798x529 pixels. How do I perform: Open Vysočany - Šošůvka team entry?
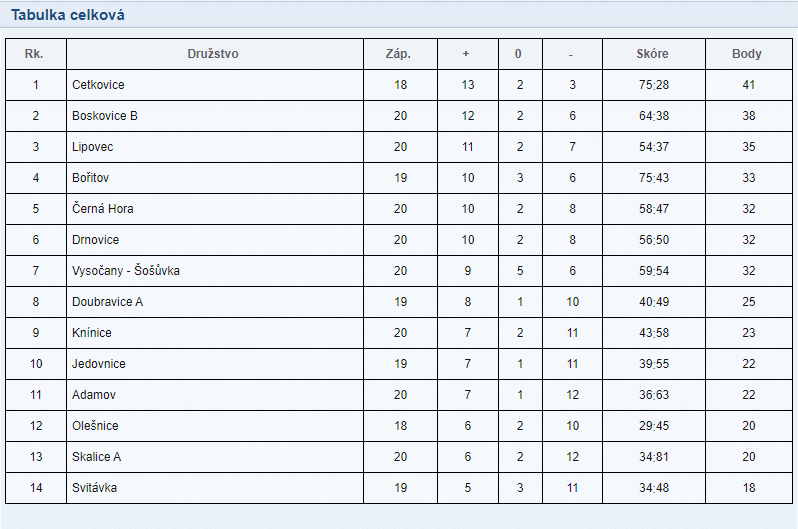pos(126,271)
